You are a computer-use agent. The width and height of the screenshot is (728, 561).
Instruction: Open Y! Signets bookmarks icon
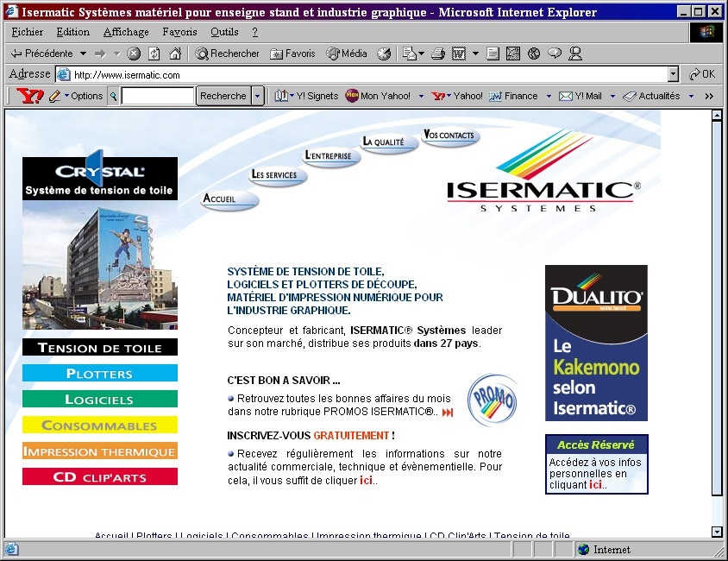(281, 96)
